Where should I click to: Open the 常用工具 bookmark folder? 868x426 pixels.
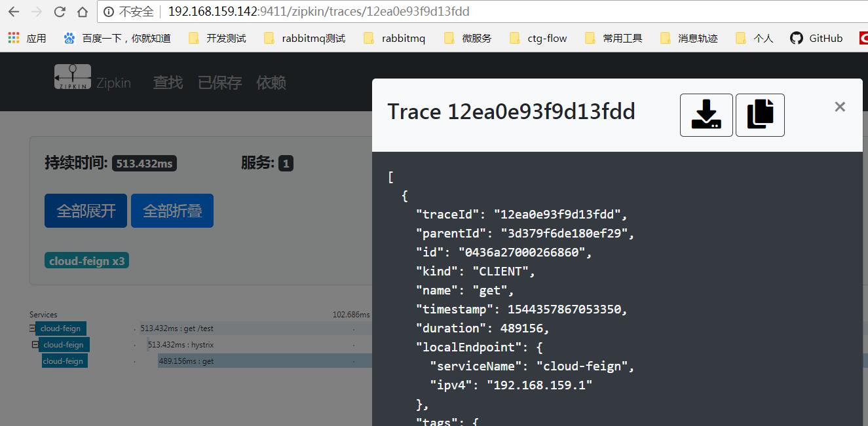613,38
